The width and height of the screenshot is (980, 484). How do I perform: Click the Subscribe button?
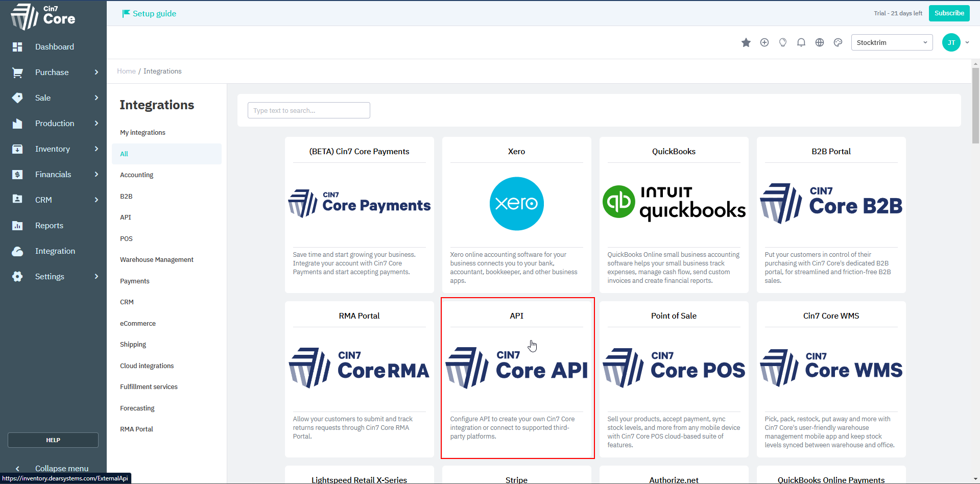click(949, 13)
